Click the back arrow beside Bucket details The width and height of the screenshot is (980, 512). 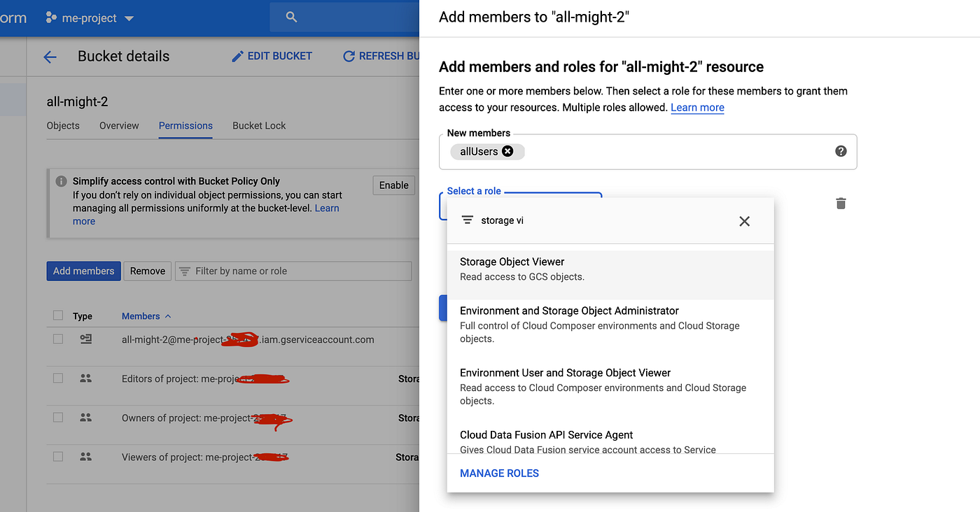[50, 57]
